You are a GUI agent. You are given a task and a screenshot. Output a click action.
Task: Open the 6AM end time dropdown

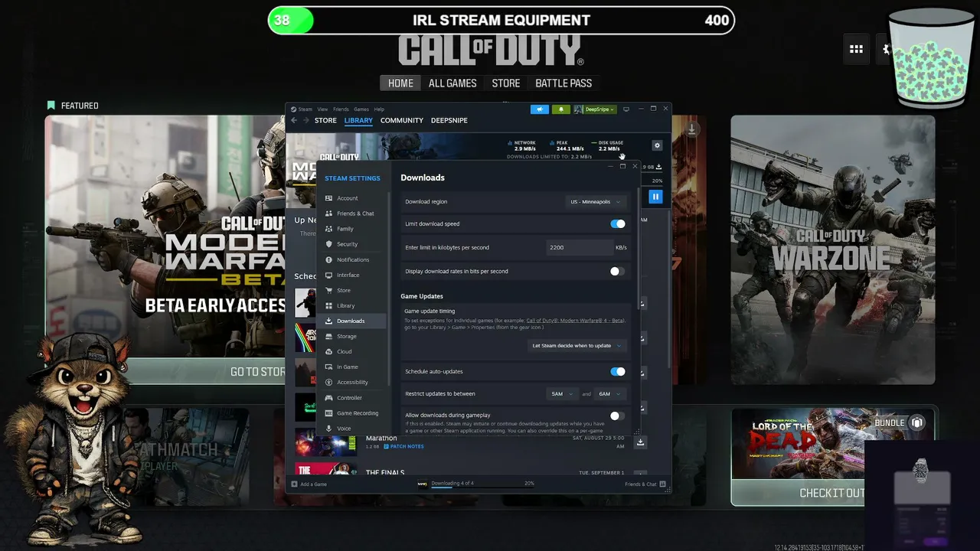[609, 394]
